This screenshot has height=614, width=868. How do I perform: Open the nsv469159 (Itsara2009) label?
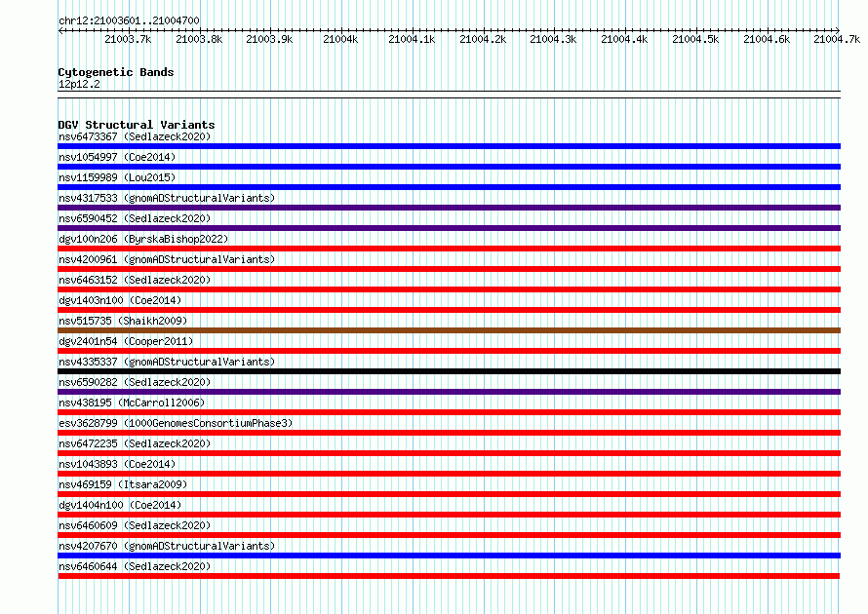pos(123,484)
